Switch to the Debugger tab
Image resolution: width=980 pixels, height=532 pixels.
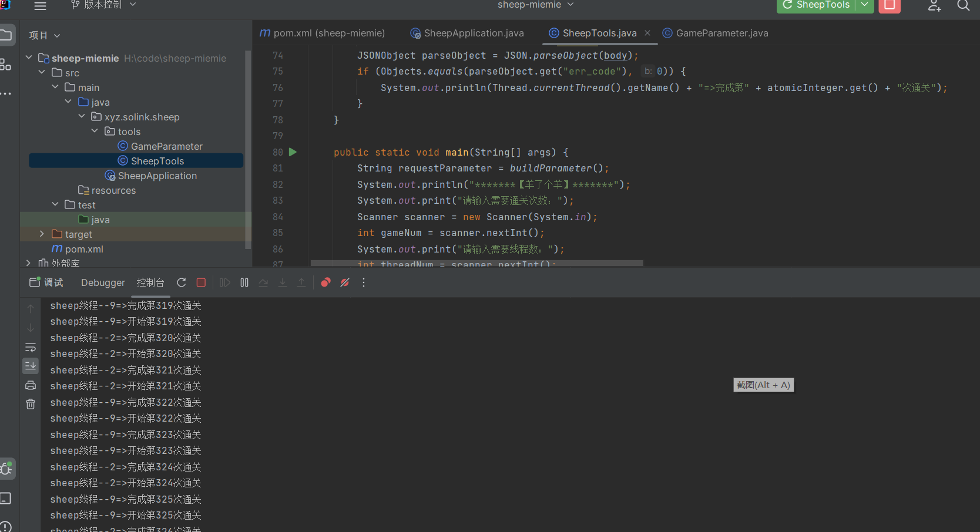[103, 282]
